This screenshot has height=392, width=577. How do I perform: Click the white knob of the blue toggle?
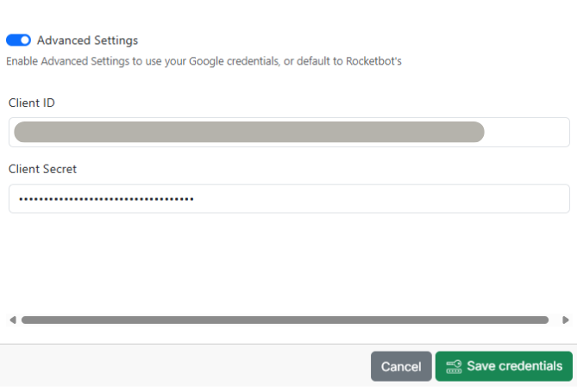[x=25, y=40]
